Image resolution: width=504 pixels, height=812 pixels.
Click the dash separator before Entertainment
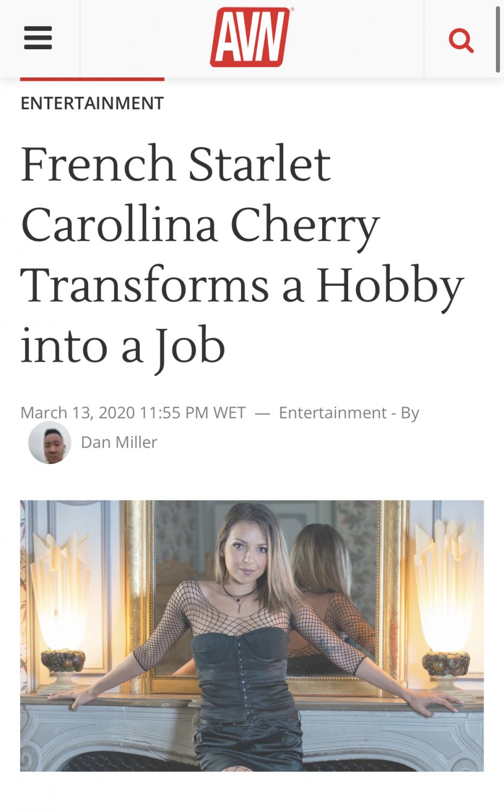click(x=262, y=413)
